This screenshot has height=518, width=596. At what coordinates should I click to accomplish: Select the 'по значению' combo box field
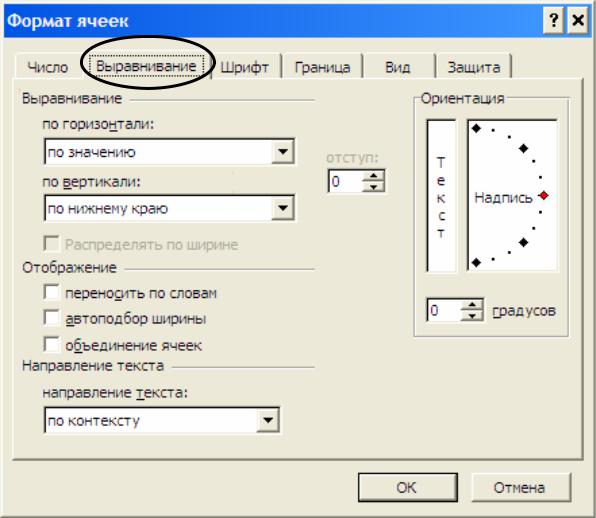click(170, 152)
